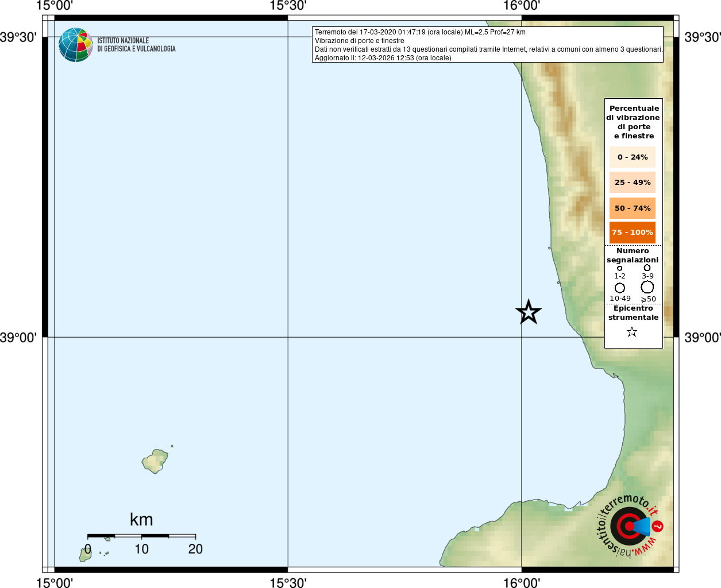This screenshot has width=721, height=588.
Task: Click the larger island in the sea
Action: point(155,461)
